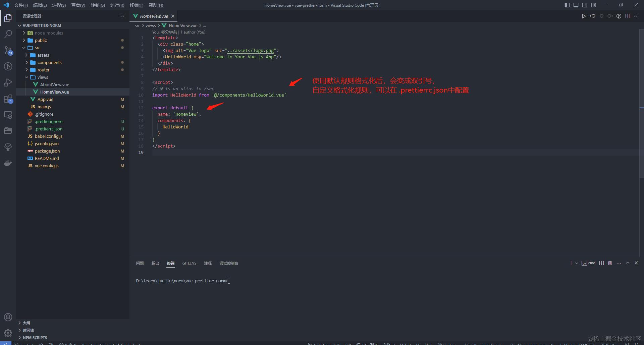The image size is (644, 345).
Task: Open AboutView.vue in the file tree
Action: point(73,84)
